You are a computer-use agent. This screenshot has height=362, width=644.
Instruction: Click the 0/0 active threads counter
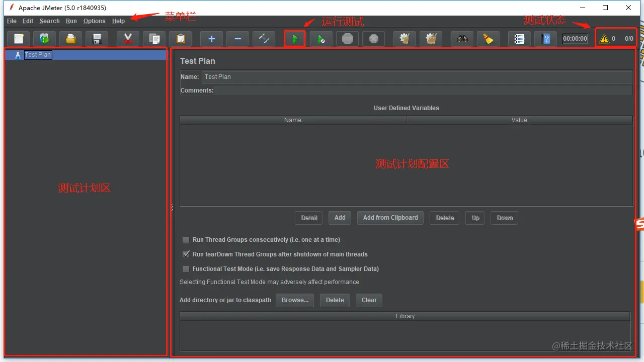[629, 39]
